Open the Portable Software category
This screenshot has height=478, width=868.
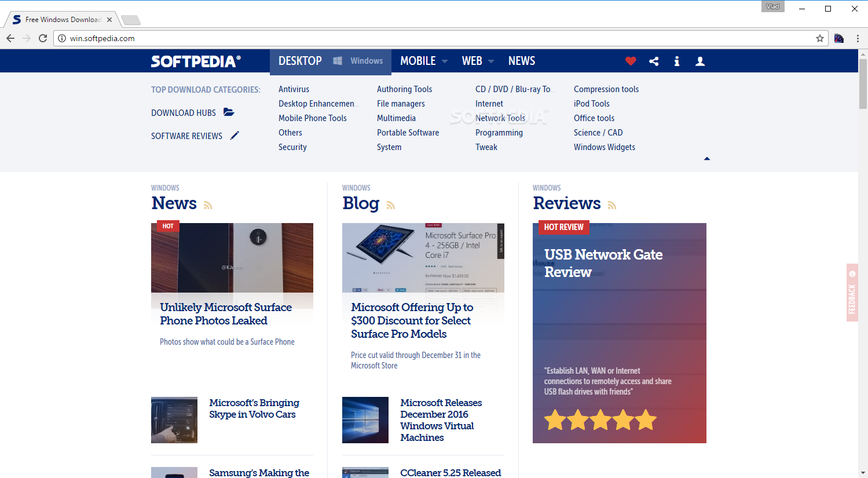408,133
